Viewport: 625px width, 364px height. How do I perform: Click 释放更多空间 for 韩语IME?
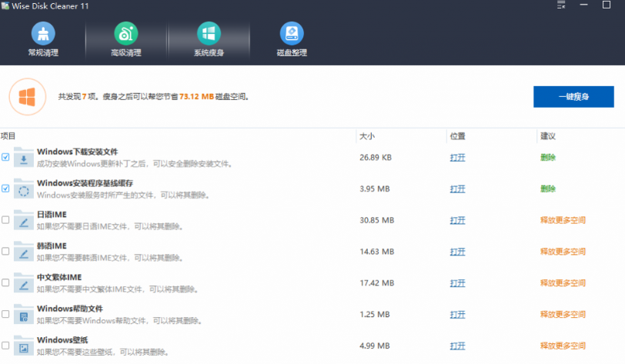point(563,252)
